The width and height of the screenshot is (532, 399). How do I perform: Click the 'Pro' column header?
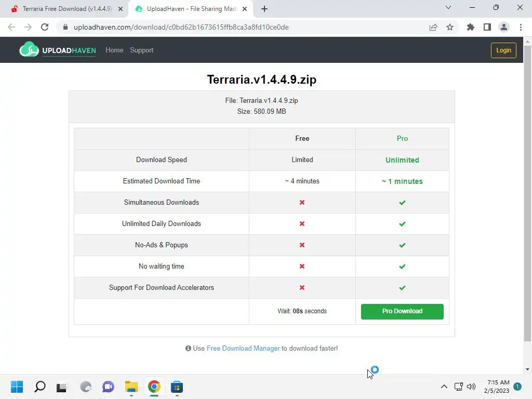click(402, 138)
